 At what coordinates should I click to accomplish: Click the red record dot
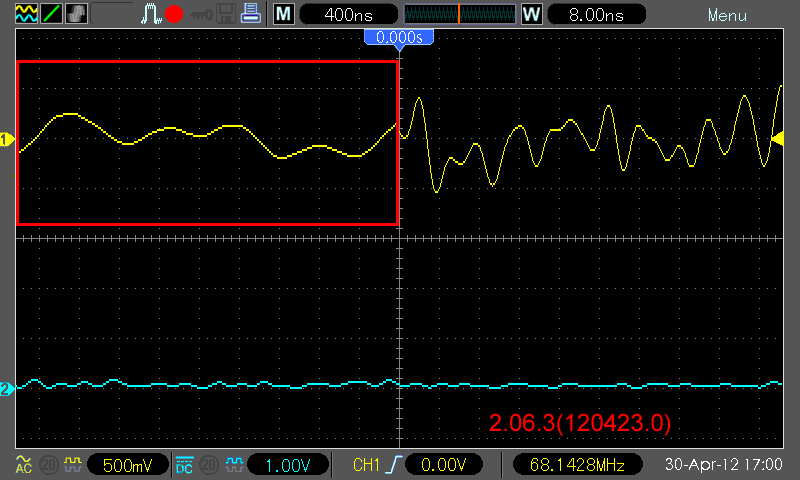point(174,14)
